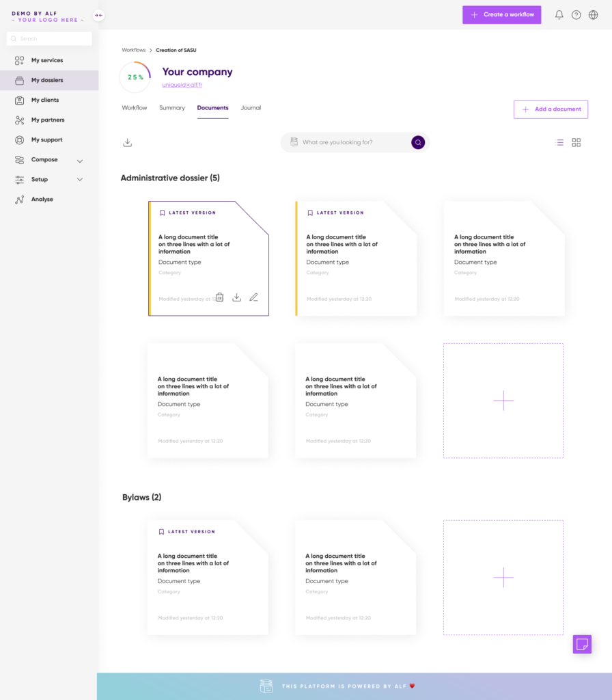Image resolution: width=612 pixels, height=700 pixels.
Task: Open the uniqueid@alf.fr link
Action: pos(182,85)
